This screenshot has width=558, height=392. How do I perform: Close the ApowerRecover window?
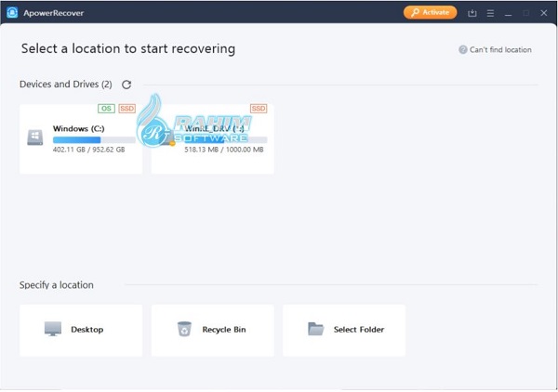click(x=544, y=13)
